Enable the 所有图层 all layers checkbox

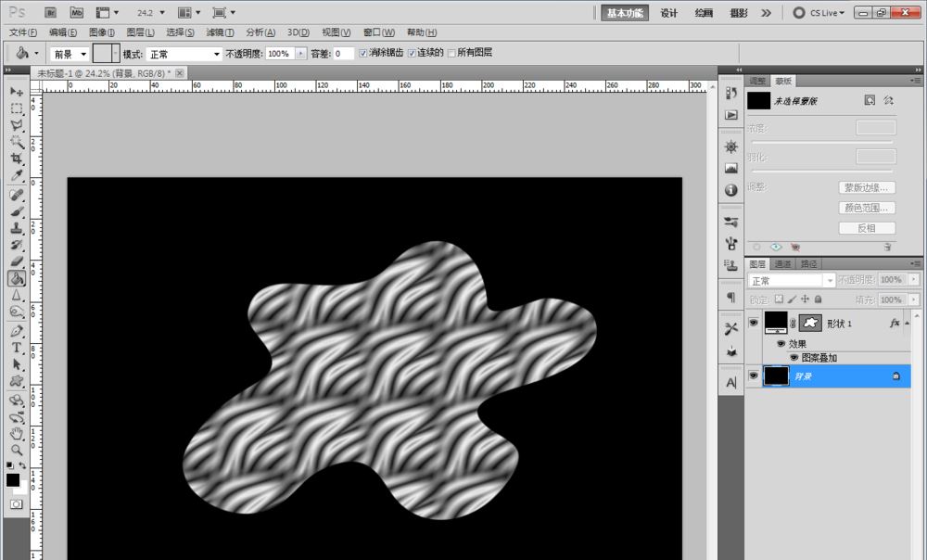(x=451, y=53)
